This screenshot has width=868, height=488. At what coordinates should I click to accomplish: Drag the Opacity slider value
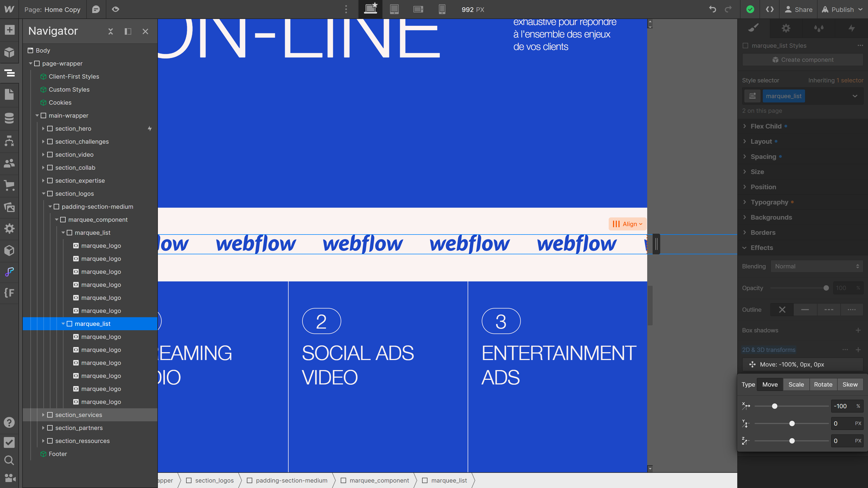point(826,288)
